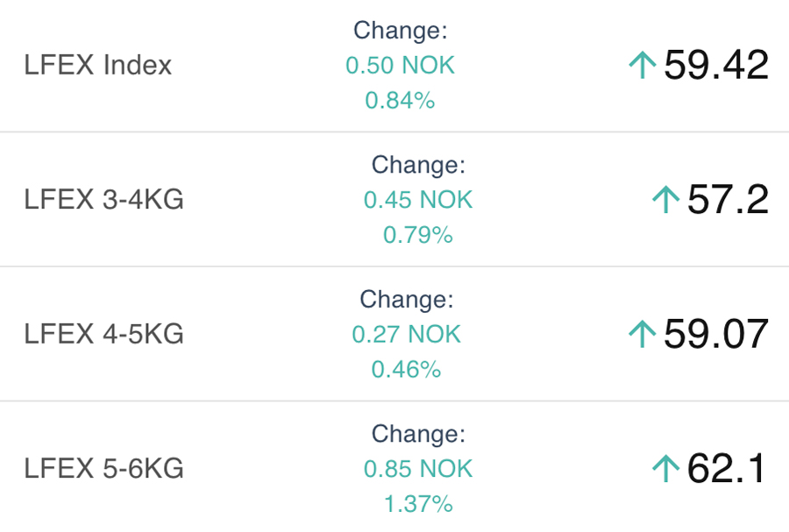Open the LFEX 5-6KG label

104,469
